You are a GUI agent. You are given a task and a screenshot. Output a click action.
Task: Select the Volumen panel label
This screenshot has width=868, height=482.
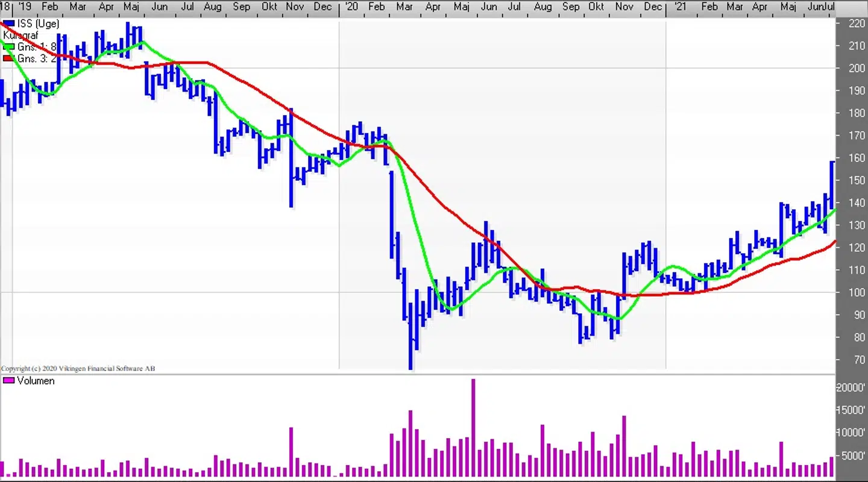click(x=36, y=381)
